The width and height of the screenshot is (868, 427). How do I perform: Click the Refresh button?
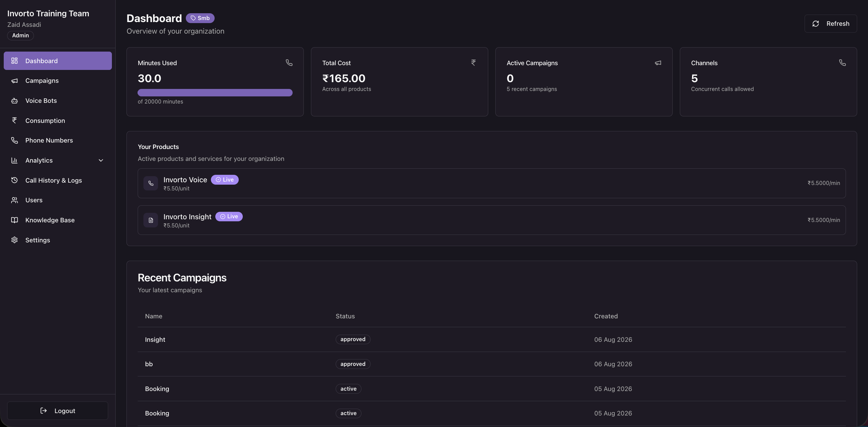click(x=831, y=24)
